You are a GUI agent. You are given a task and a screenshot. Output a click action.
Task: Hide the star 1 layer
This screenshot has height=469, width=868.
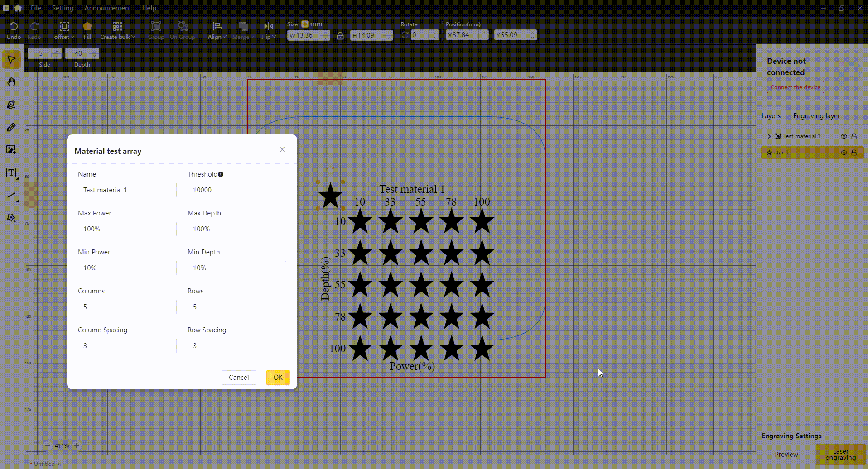[844, 153]
